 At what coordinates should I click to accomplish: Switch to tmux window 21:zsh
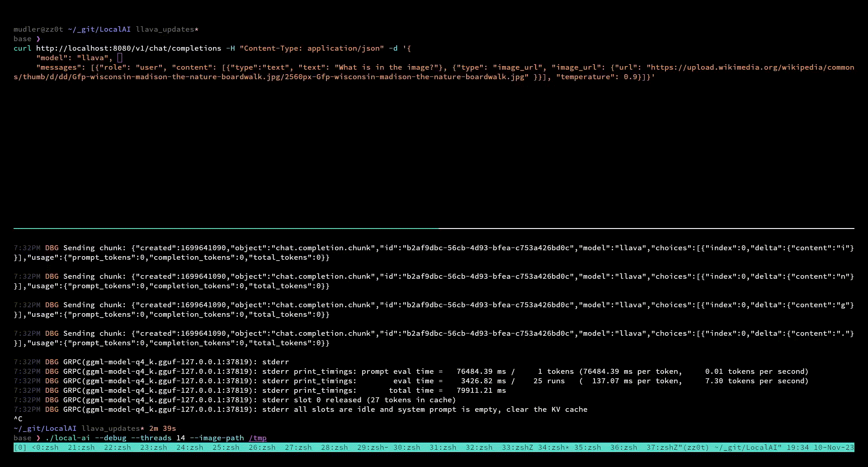(x=81, y=448)
